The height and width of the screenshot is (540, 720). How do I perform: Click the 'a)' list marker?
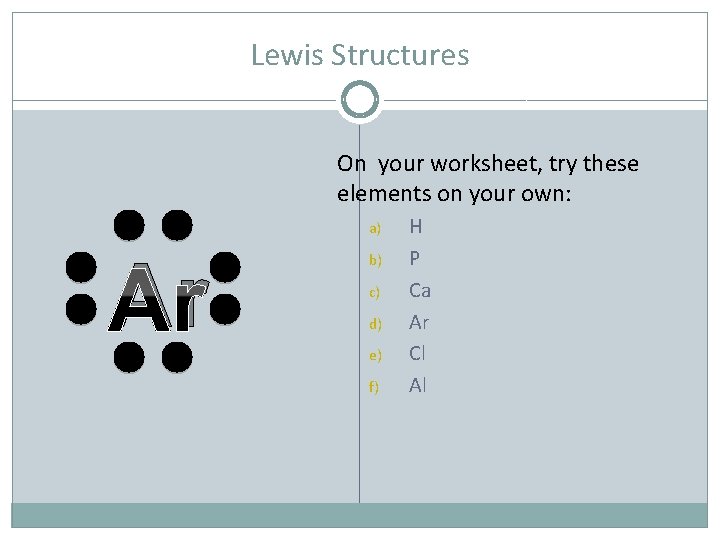pyautogui.click(x=375, y=229)
